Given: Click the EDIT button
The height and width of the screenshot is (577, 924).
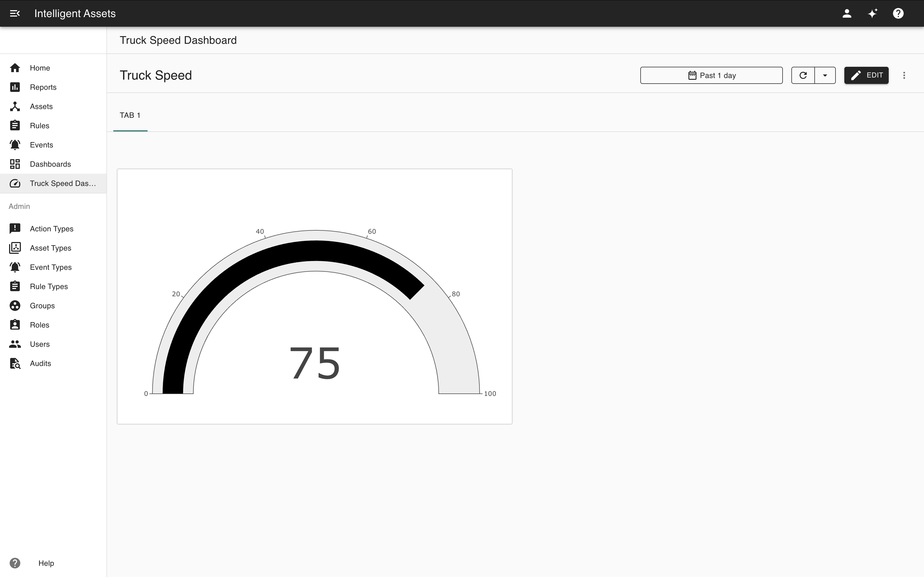Looking at the screenshot, I should coord(866,75).
